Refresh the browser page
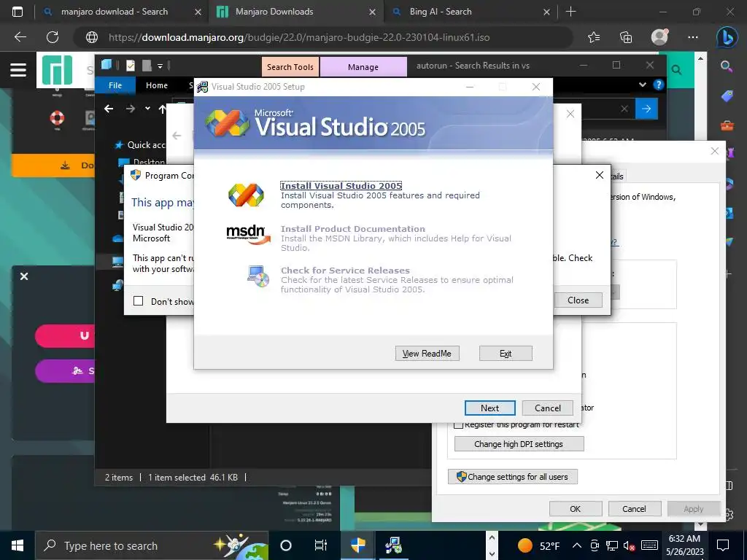 [53, 37]
